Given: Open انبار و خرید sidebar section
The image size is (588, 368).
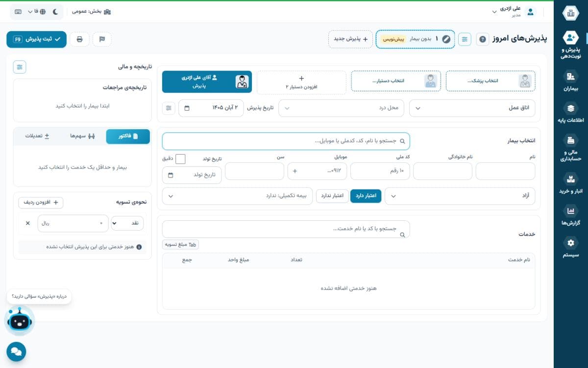Looking at the screenshot, I should point(570,184).
